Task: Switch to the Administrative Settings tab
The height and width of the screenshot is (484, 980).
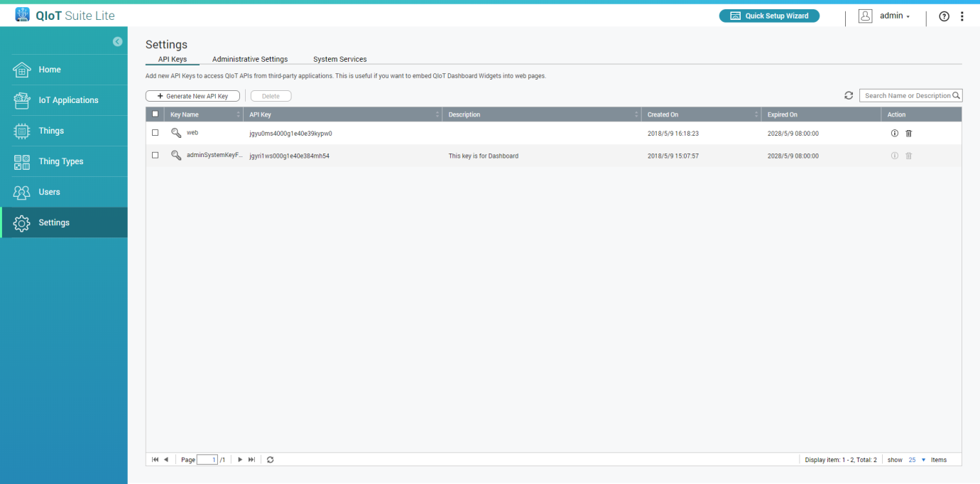Action: (250, 59)
